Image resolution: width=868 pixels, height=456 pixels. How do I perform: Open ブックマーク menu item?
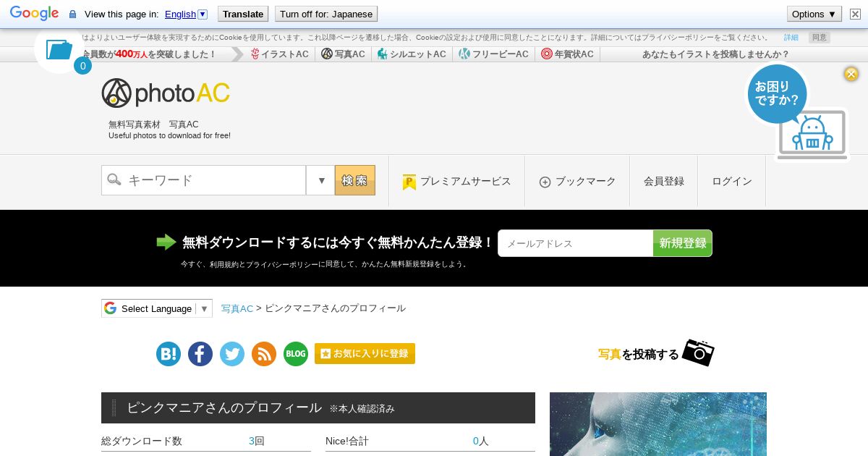click(x=577, y=181)
